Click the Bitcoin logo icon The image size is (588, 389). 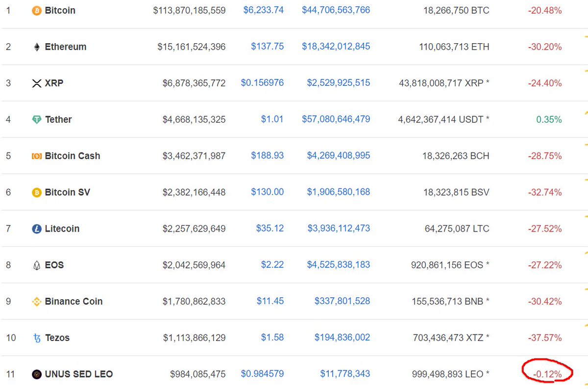coord(36,10)
